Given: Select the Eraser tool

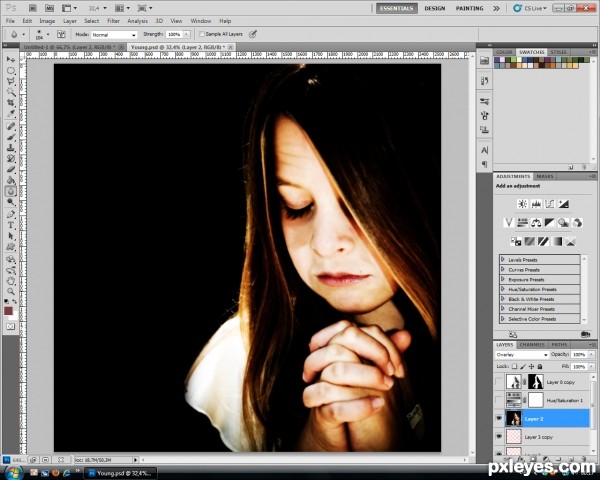Looking at the screenshot, I should point(11,169).
